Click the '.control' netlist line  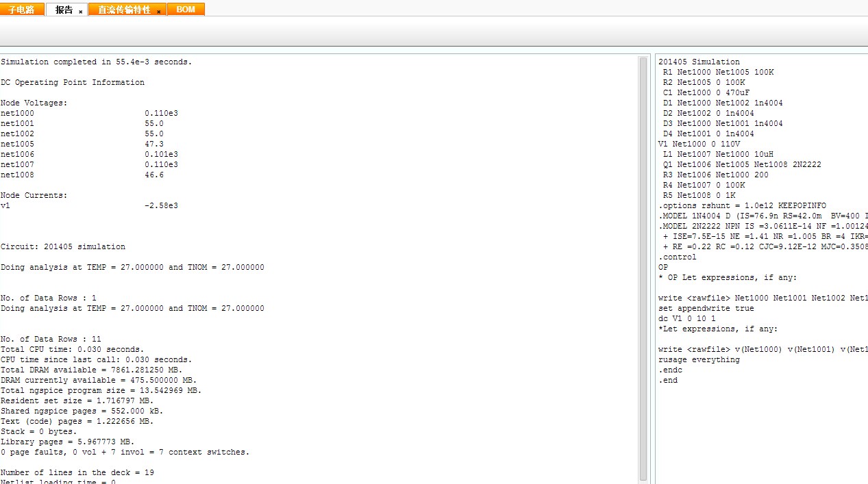coord(678,257)
